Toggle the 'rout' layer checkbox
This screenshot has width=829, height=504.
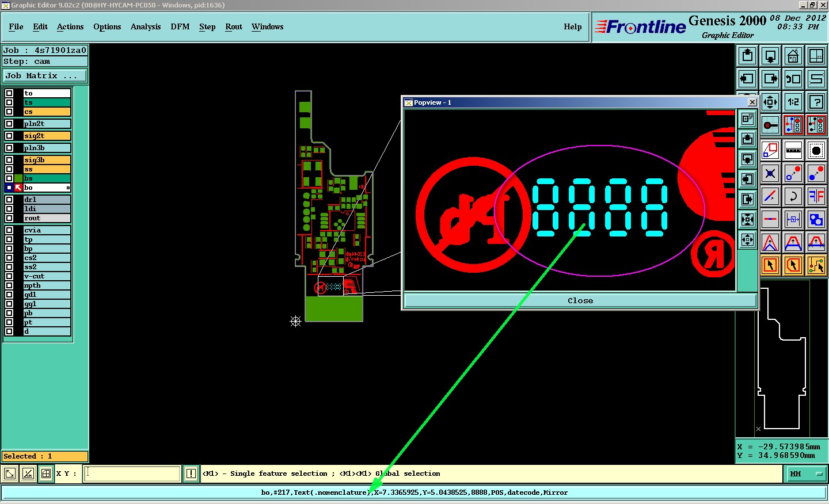(x=9, y=218)
